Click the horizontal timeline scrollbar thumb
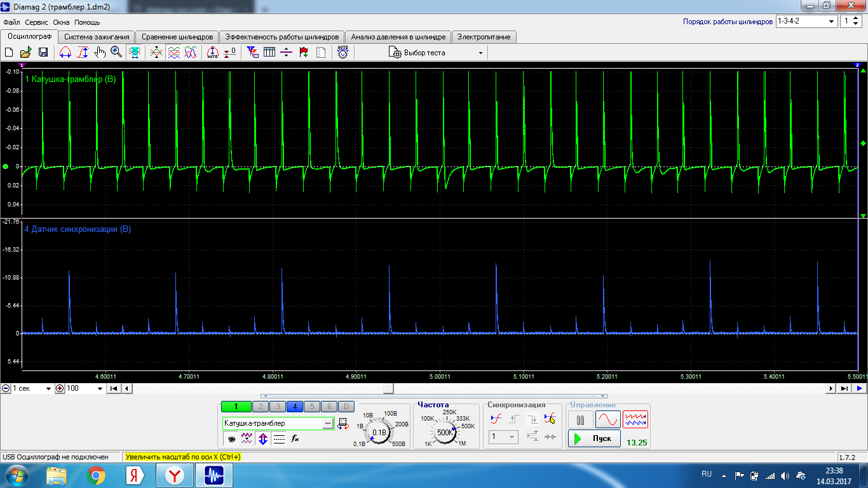 [x=388, y=388]
